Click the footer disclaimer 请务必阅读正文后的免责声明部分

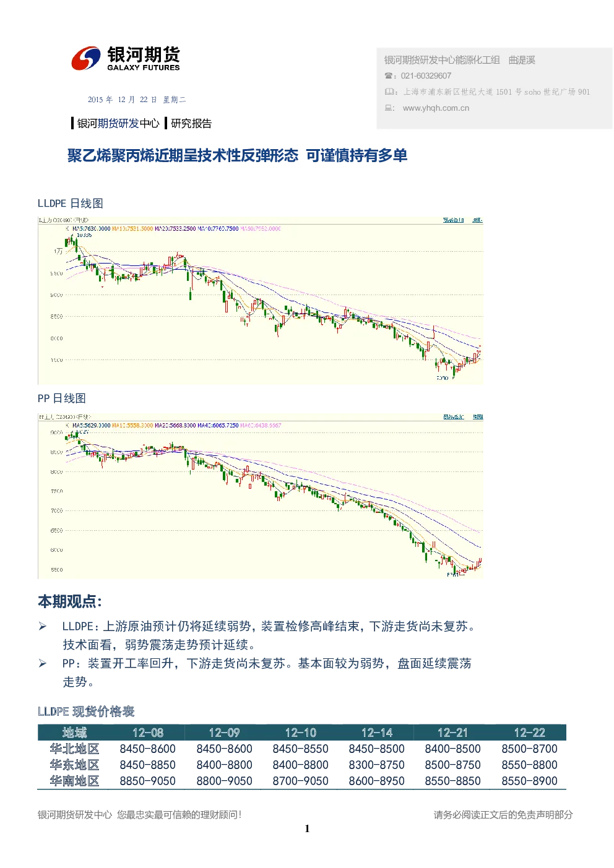[x=503, y=815]
